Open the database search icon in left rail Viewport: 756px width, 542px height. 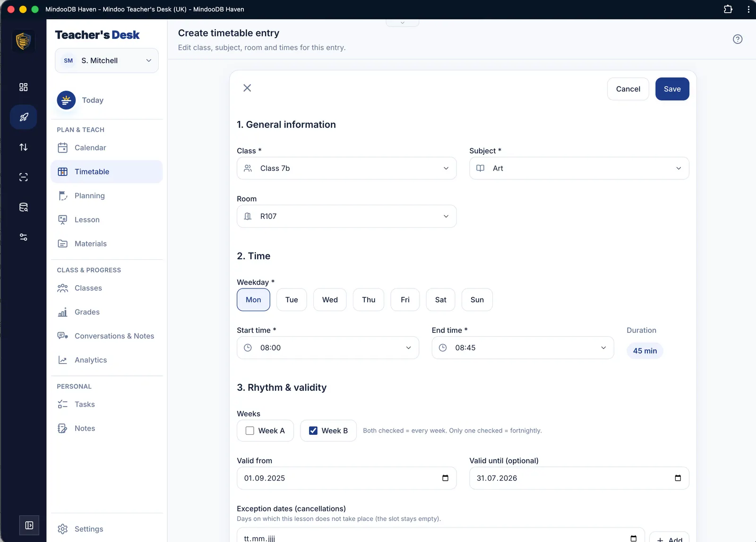point(23,207)
